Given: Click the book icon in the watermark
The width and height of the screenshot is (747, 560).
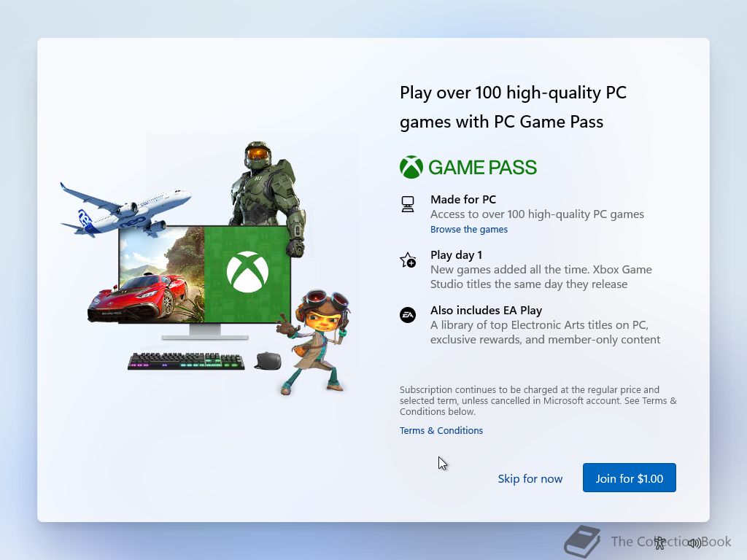Looking at the screenshot, I should [x=582, y=542].
